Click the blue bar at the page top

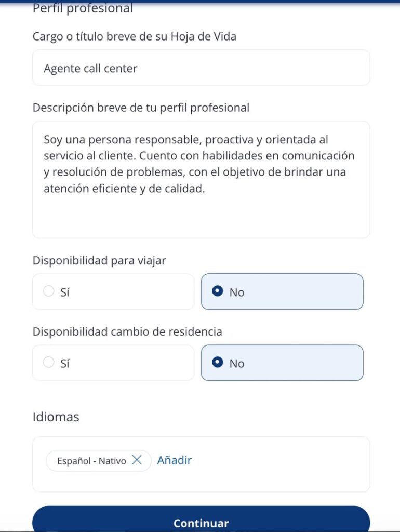(200, 2)
